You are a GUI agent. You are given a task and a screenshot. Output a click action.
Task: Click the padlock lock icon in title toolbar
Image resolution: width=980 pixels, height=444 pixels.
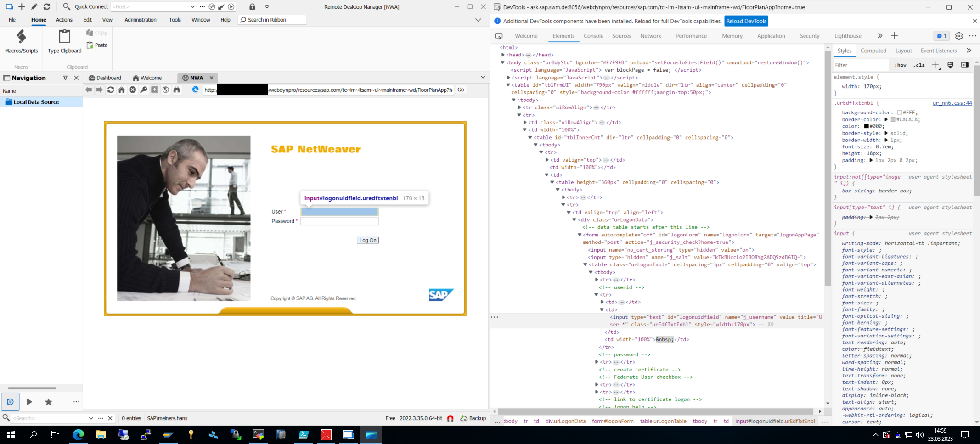coord(252,7)
